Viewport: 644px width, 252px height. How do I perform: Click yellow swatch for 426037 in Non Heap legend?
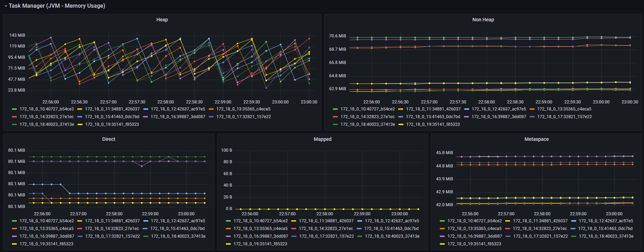click(x=401, y=109)
